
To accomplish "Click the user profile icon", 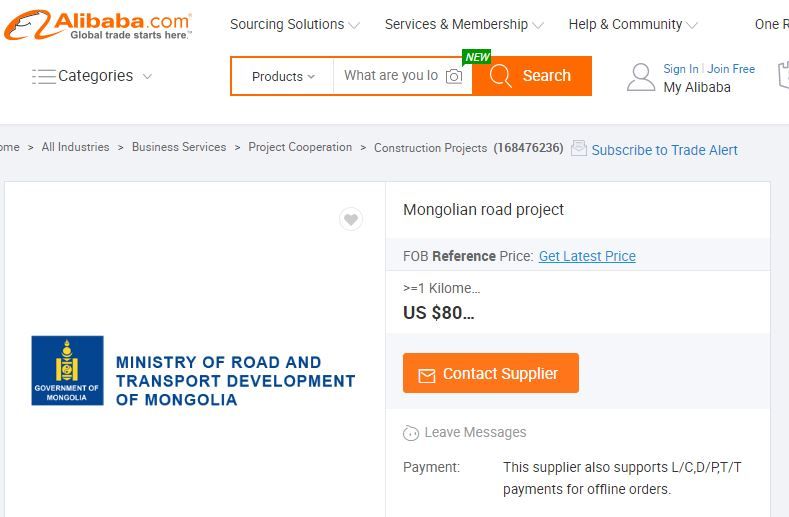I will pyautogui.click(x=640, y=77).
